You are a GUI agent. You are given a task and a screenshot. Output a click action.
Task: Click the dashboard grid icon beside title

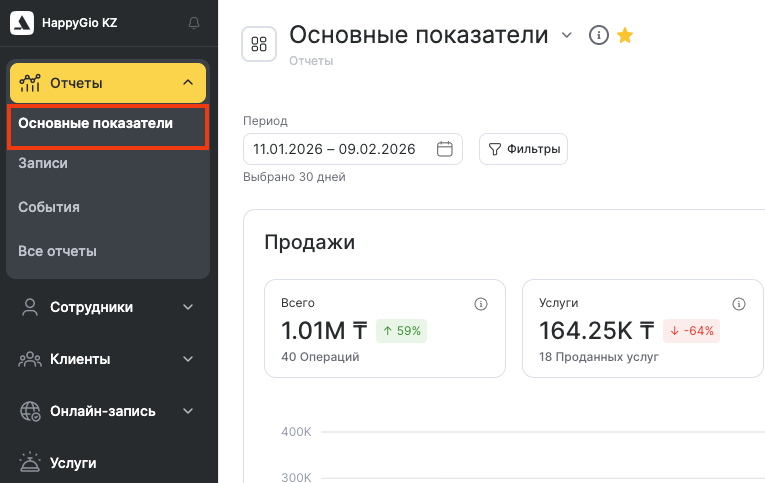coord(260,44)
